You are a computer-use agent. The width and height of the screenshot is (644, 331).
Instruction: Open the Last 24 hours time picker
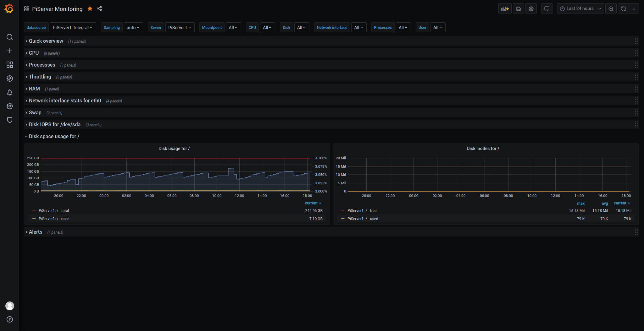[x=580, y=9]
